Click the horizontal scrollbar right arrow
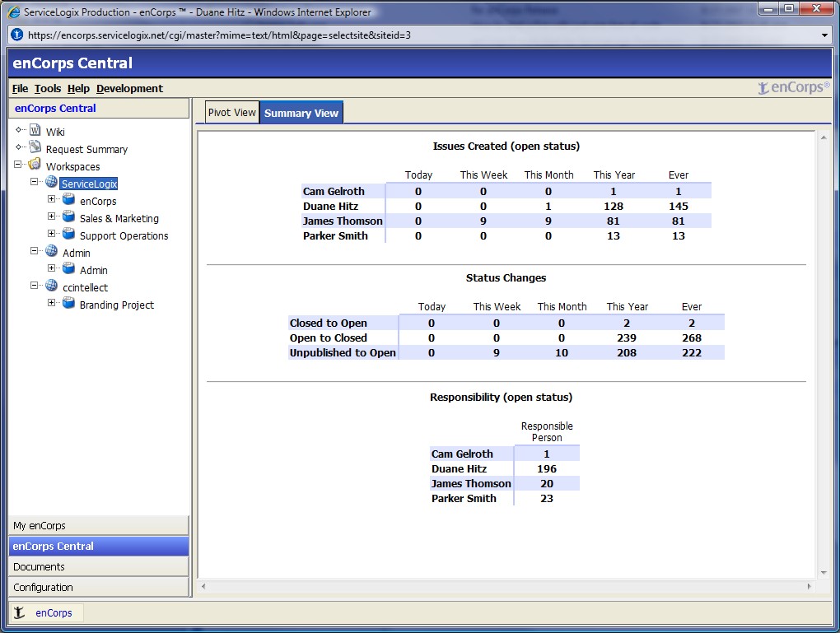Screen dimensions: 840x633 pyautogui.click(x=809, y=586)
